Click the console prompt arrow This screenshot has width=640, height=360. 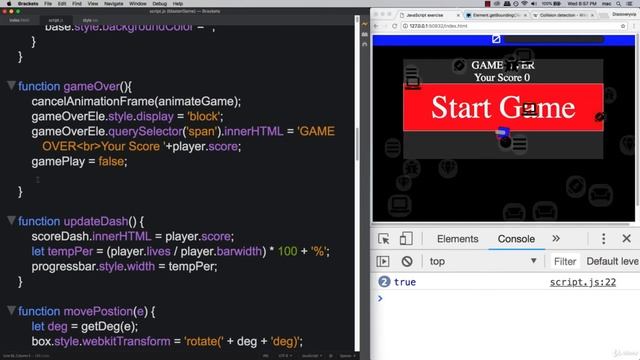(380, 298)
